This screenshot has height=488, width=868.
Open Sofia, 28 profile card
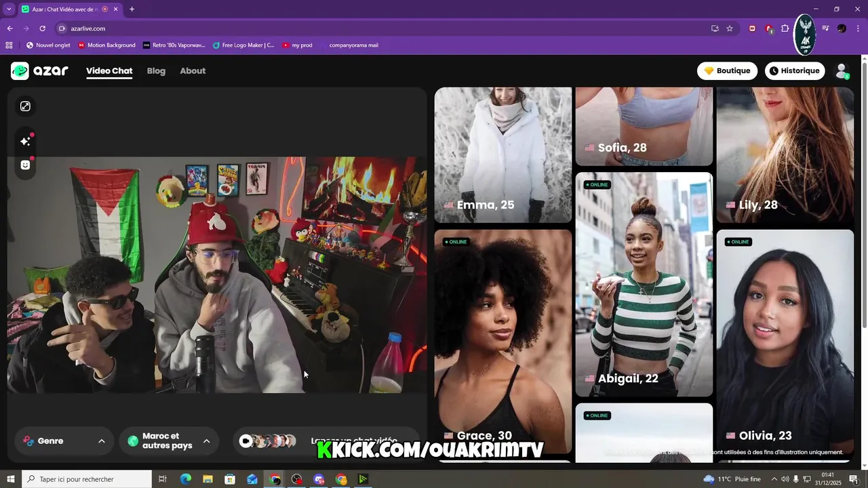pyautogui.click(x=644, y=126)
